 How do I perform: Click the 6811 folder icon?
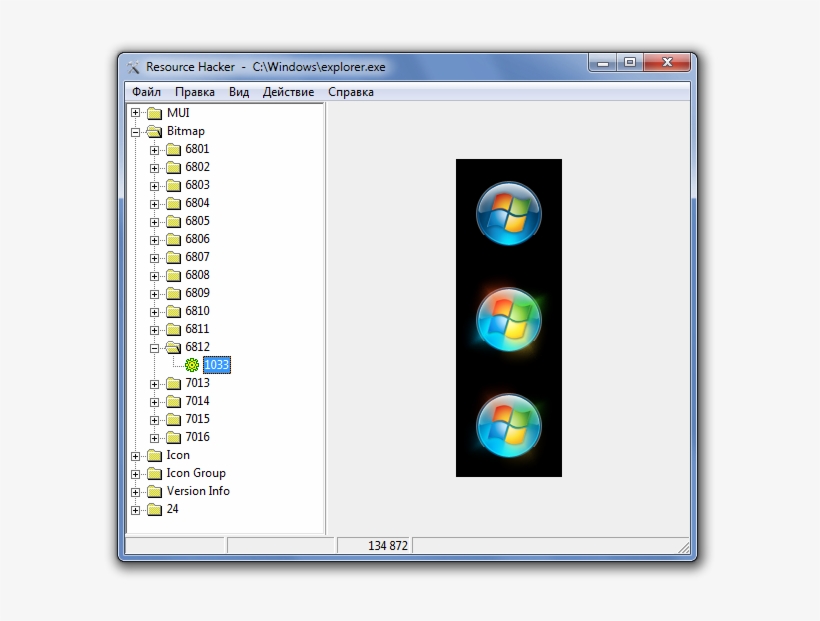click(x=173, y=330)
